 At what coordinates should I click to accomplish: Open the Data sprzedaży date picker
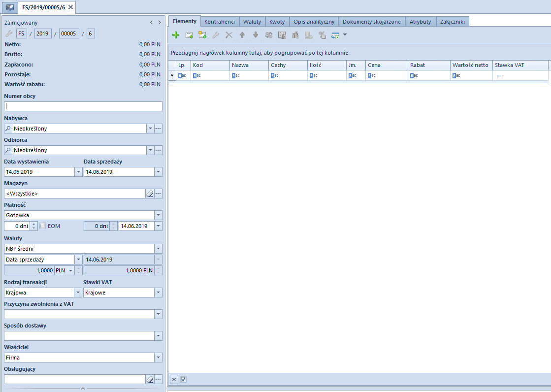158,172
